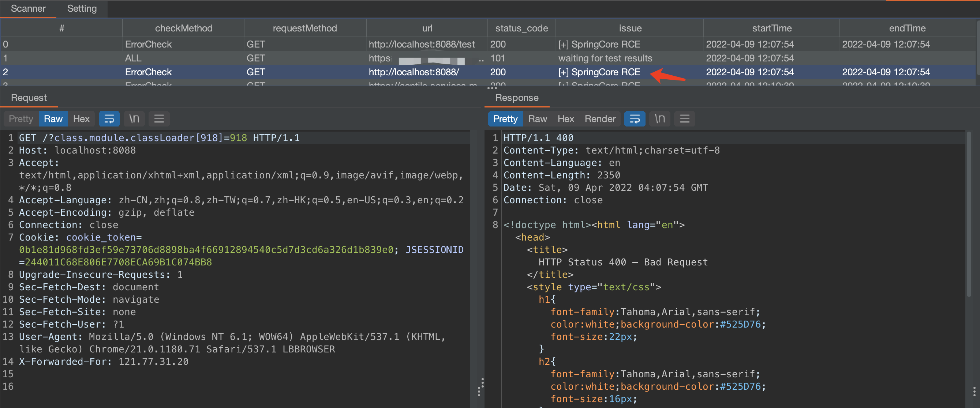Switch Response view to Render

[599, 119]
